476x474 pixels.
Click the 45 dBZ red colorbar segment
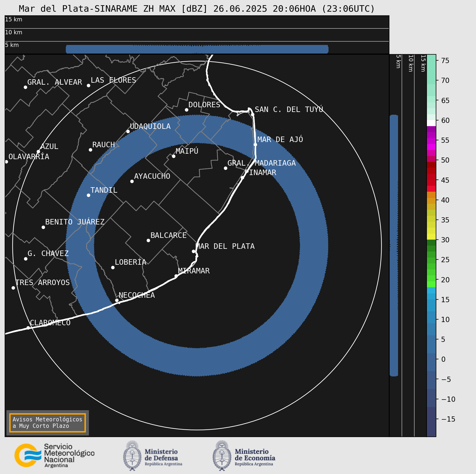431,183
